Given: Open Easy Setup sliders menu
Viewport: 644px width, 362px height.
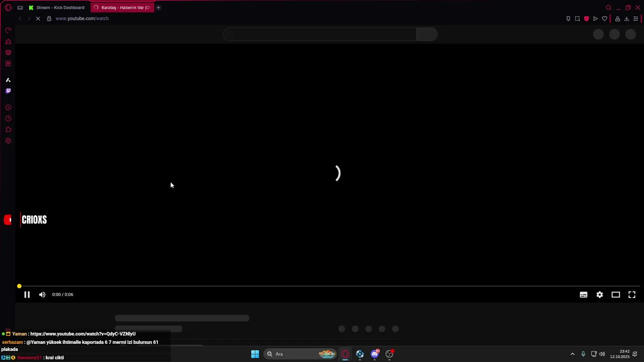Looking at the screenshot, I should coord(635,19).
